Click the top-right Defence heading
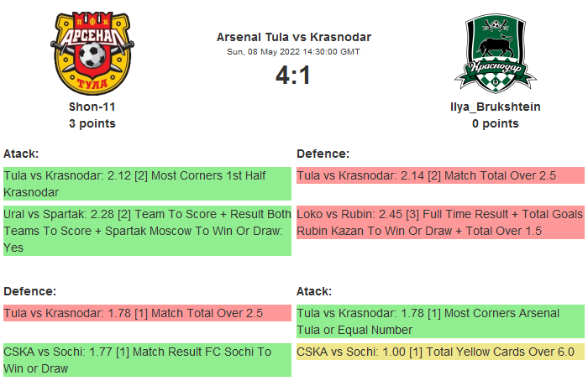This screenshot has width=588, height=386. point(323,154)
